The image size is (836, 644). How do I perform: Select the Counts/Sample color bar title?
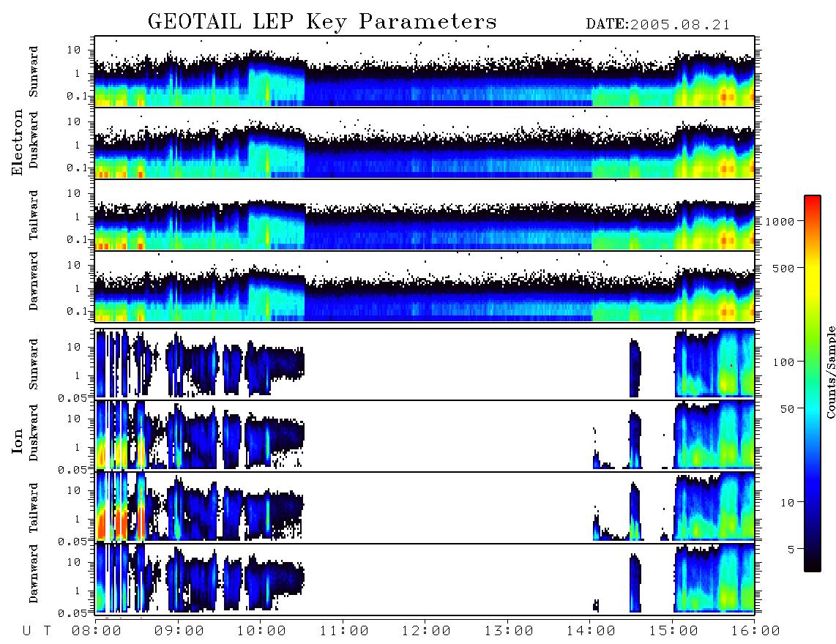830,372
